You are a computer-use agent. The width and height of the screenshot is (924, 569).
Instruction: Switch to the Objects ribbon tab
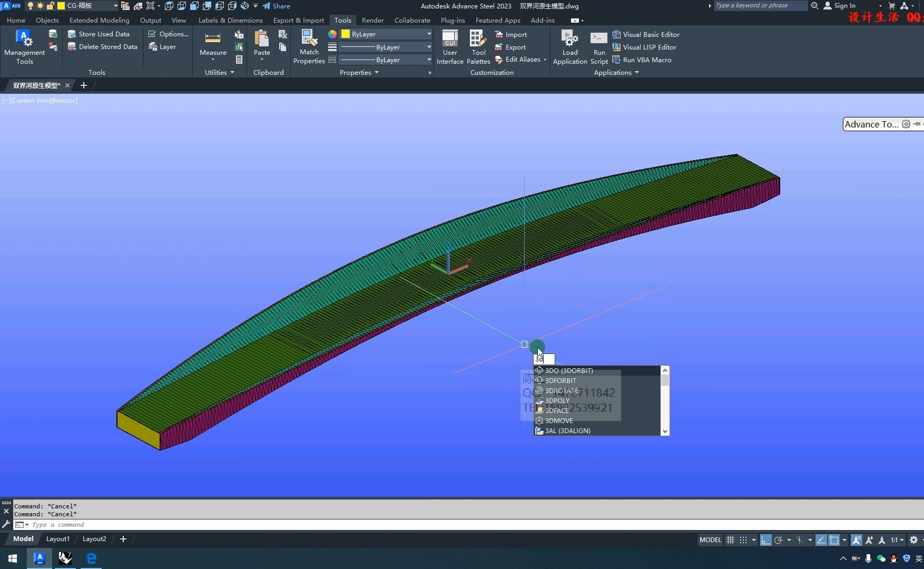click(x=47, y=20)
